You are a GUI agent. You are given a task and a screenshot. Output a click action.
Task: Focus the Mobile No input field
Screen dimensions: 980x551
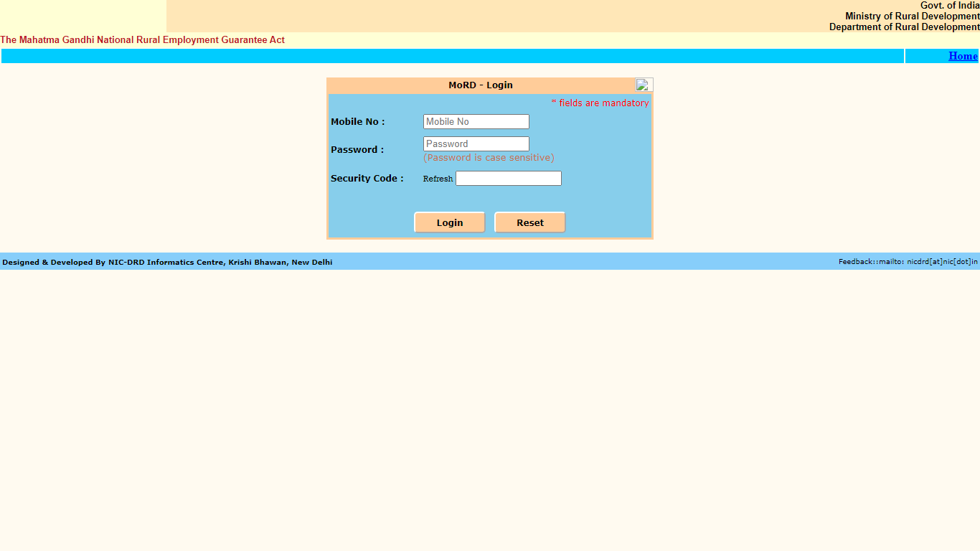pos(476,122)
